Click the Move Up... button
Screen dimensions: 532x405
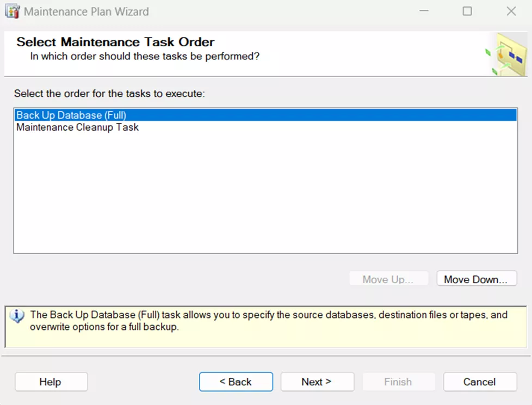click(x=388, y=279)
